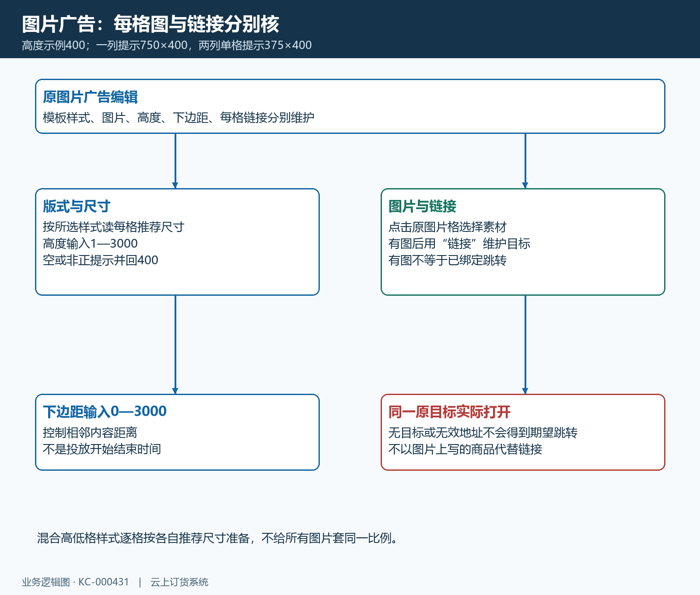Click the footer text "云上订货系统"
The width and height of the screenshot is (700, 595).
tap(179, 582)
